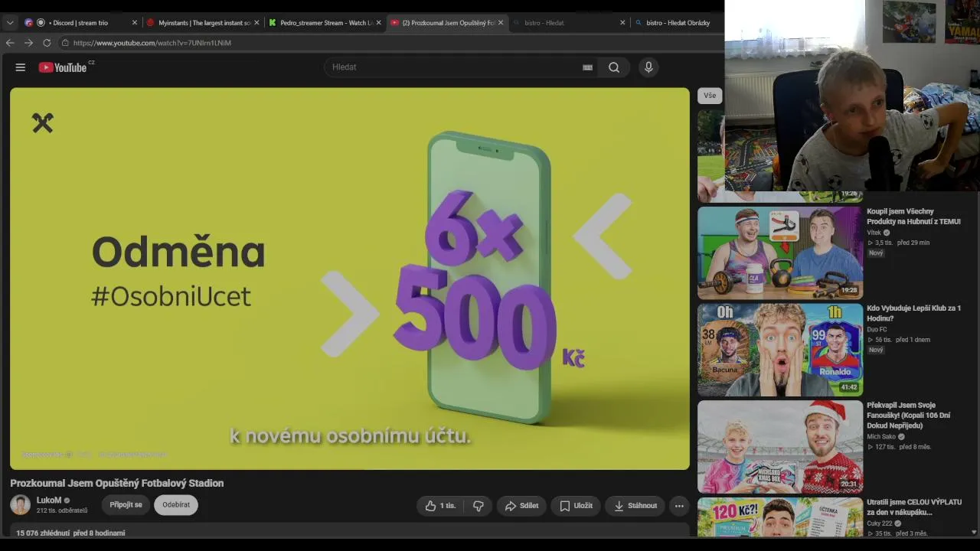Click the site info icon in address bar

65,43
